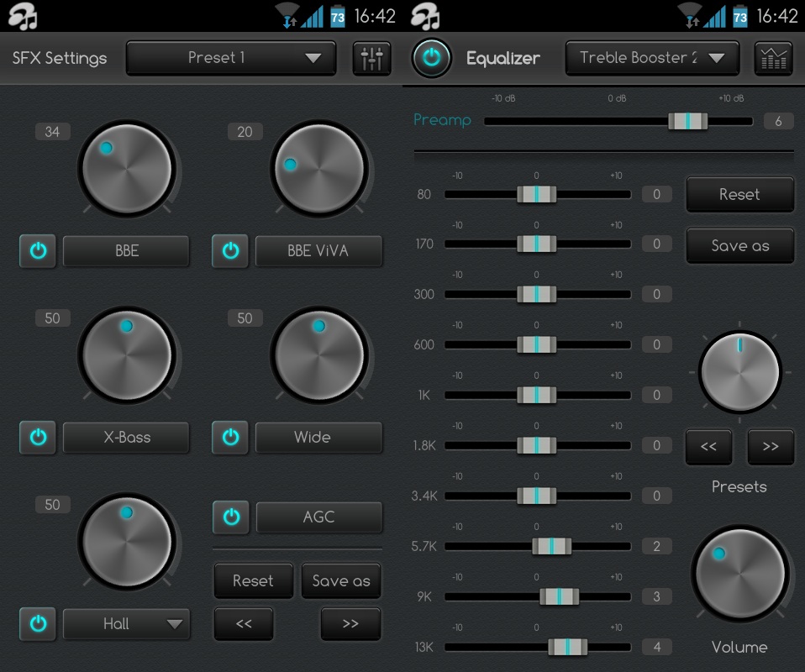Toggle the Equalizer power button
805x672 pixels.
431,58
